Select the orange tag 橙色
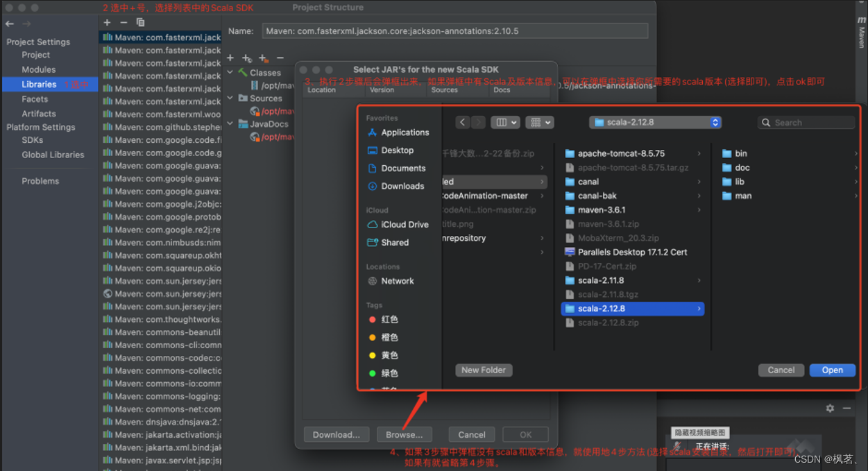The width and height of the screenshot is (868, 471). pos(384,338)
